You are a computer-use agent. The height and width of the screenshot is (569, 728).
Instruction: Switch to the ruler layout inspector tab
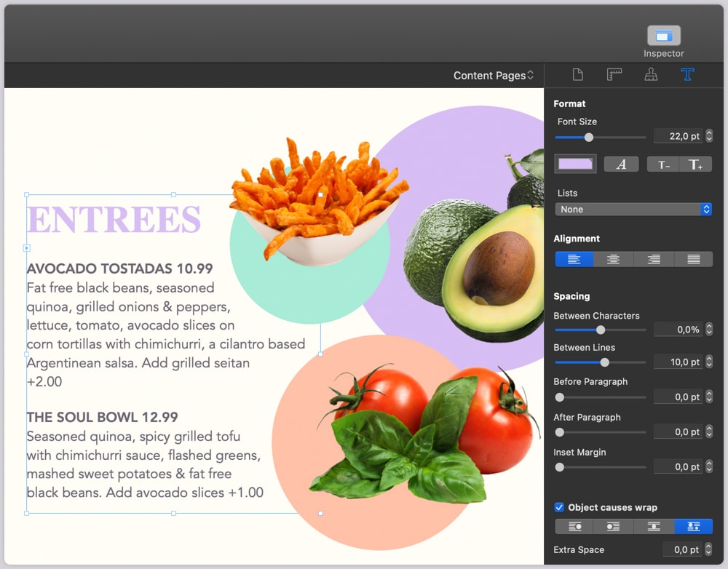click(x=614, y=73)
